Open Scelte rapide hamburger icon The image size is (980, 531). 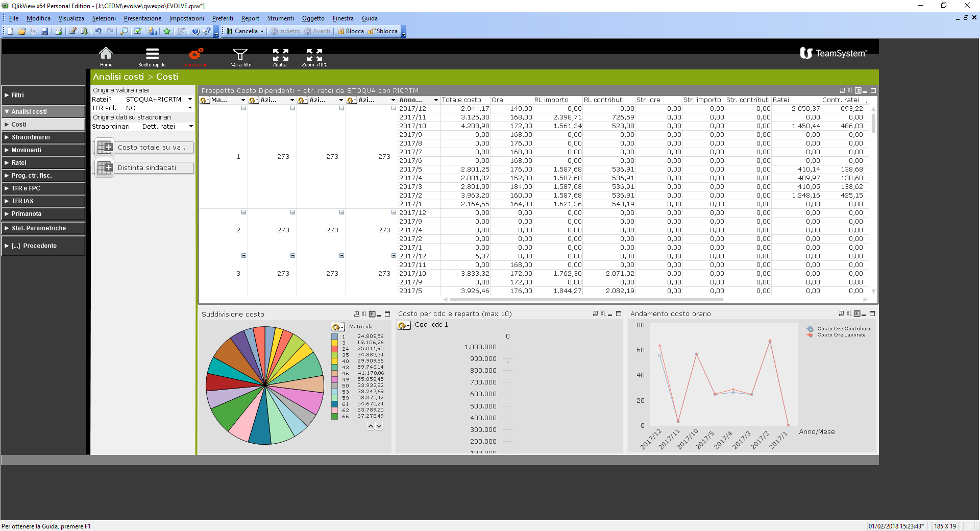(152, 54)
